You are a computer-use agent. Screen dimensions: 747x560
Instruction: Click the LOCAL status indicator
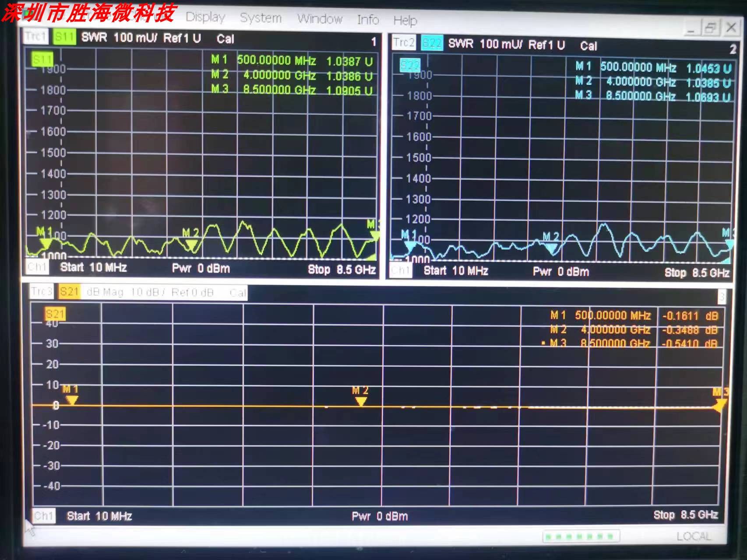[694, 536]
